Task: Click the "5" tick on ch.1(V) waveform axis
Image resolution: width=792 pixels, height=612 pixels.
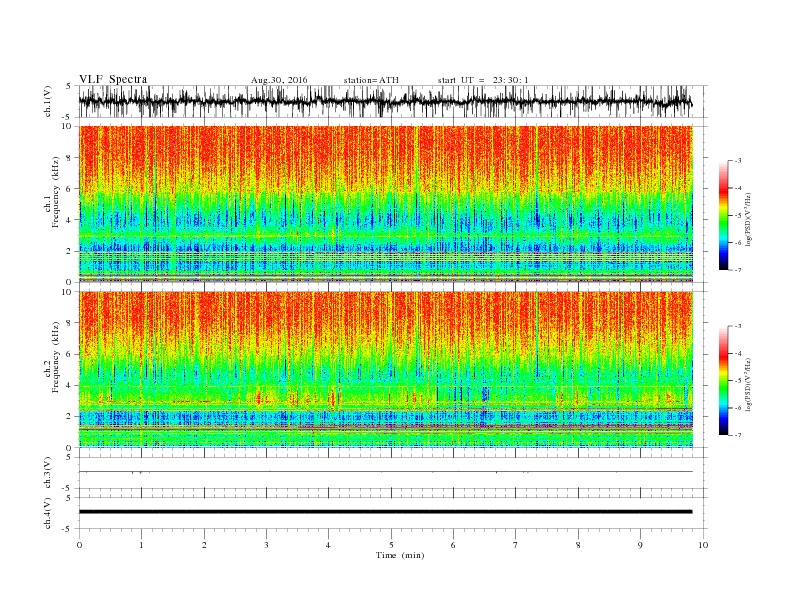Action: pyautogui.click(x=69, y=86)
